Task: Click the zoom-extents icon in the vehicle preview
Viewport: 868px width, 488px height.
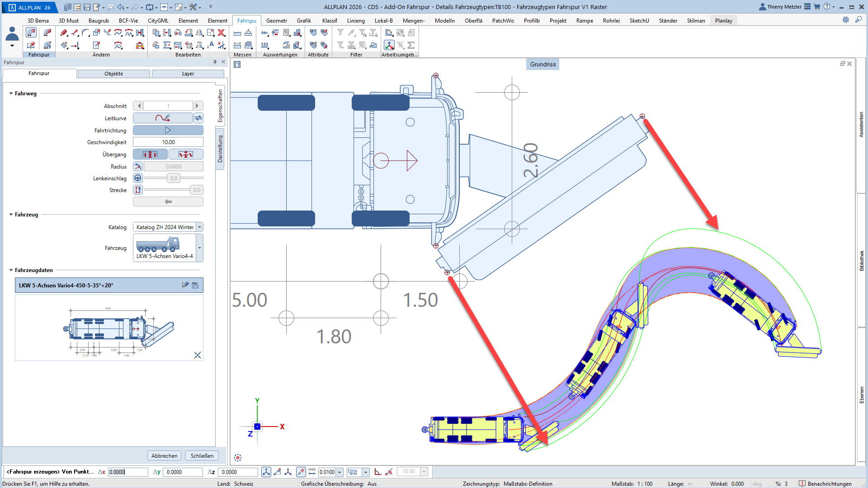Action: click(198, 355)
